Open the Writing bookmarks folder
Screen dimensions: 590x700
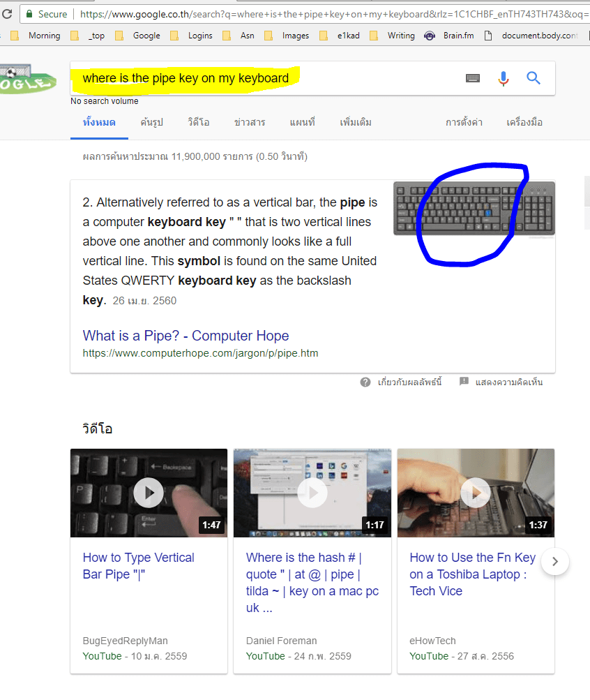coord(393,36)
